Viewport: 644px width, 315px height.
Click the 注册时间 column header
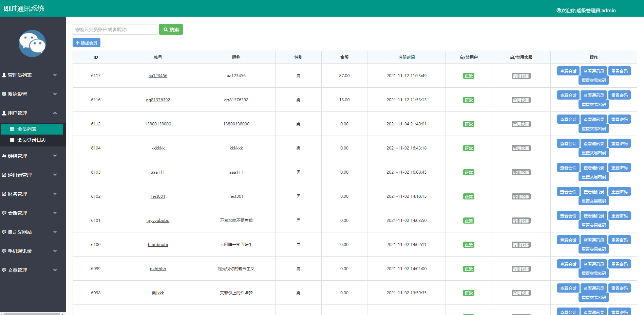406,57
